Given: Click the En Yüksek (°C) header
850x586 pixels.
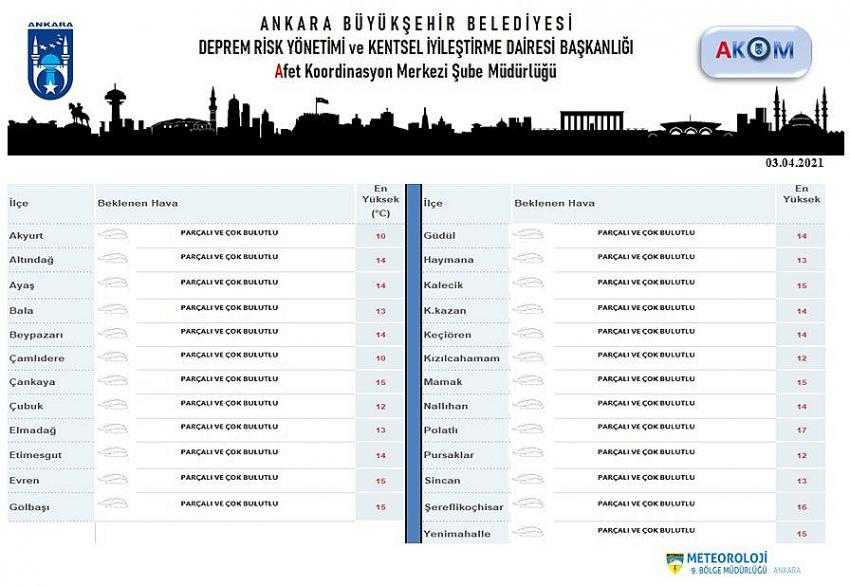Looking at the screenshot, I should pos(380,200).
